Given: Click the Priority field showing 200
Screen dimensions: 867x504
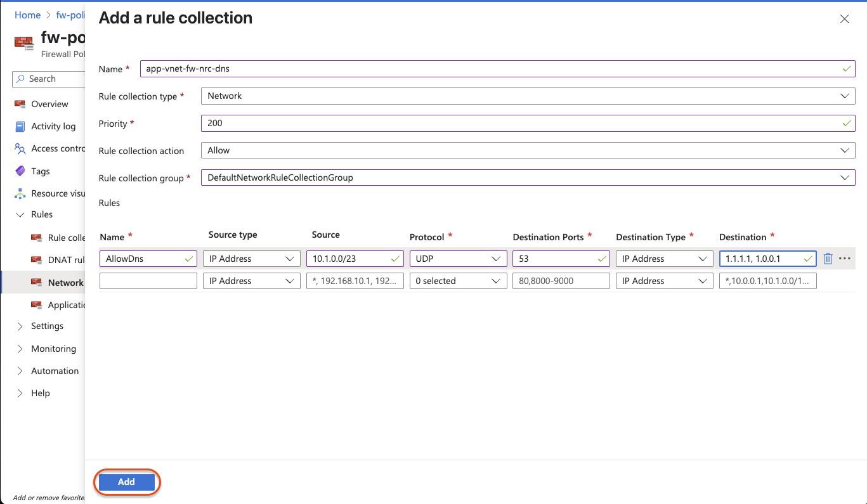Looking at the screenshot, I should pyautogui.click(x=528, y=123).
